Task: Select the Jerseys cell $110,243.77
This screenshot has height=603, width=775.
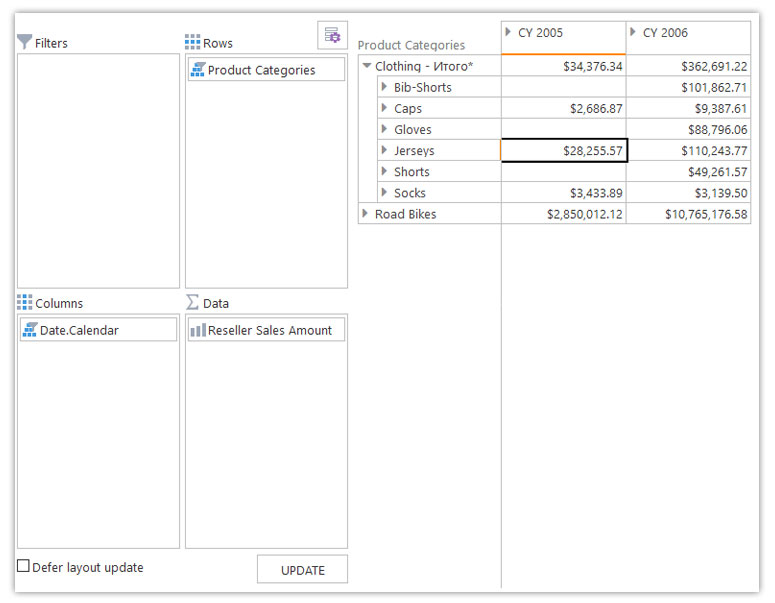Action: point(688,150)
